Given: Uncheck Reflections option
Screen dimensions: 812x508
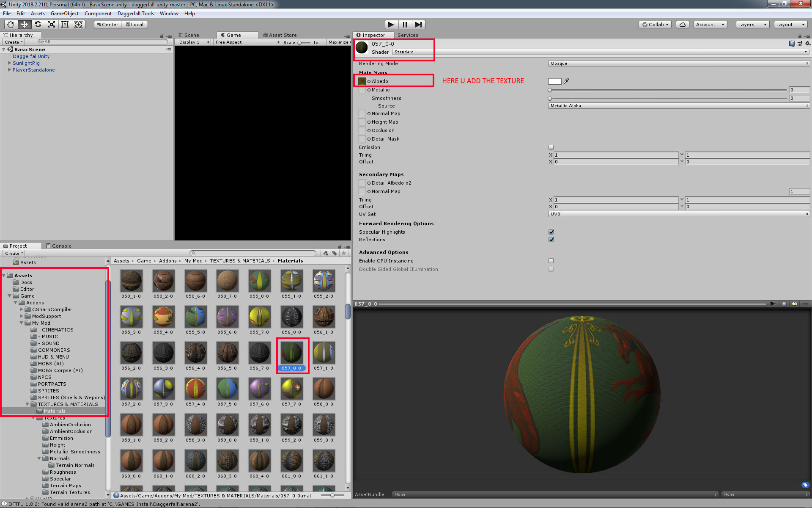Looking at the screenshot, I should click(x=551, y=240).
